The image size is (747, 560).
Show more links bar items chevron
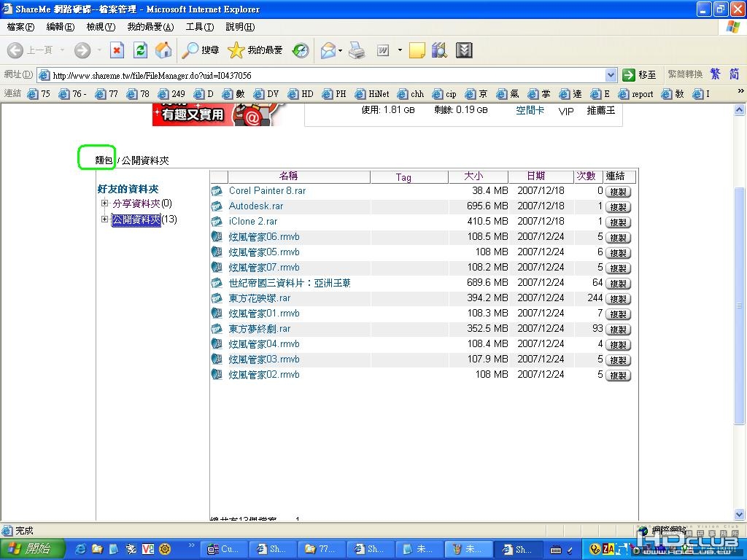tap(740, 91)
